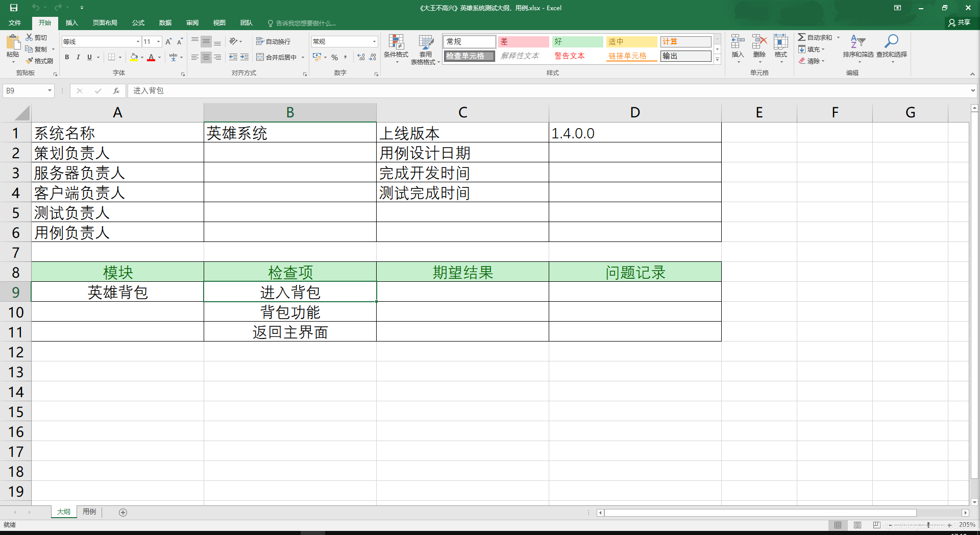Click the insert function fx icon

(116, 91)
